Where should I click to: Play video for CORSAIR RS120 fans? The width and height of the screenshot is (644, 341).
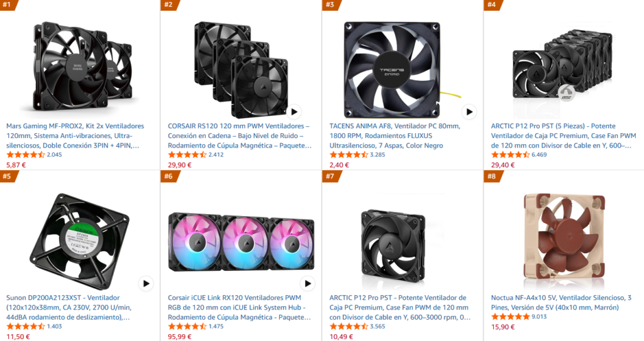point(294,112)
